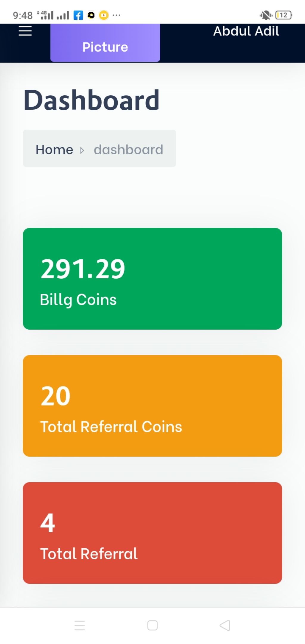Open the hamburger navigation menu

point(25,31)
